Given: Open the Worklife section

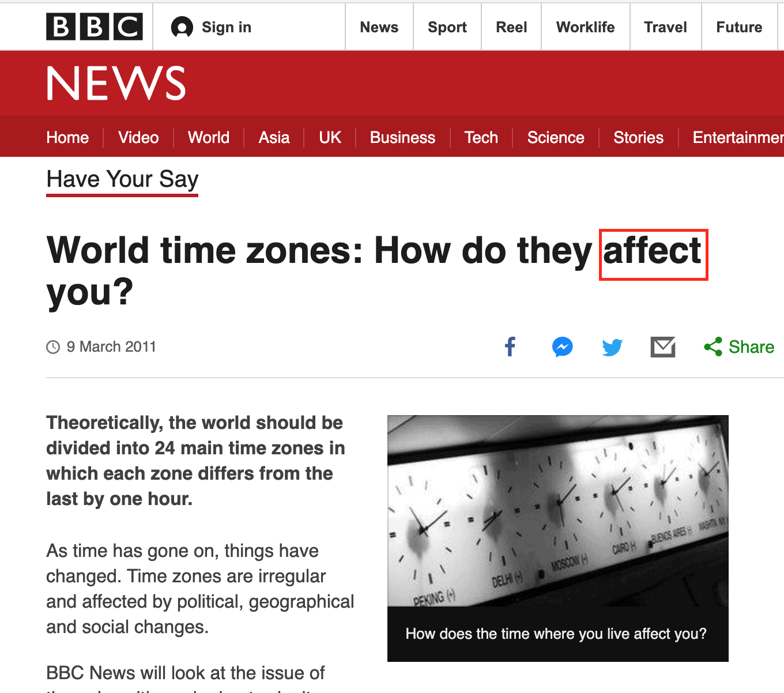Looking at the screenshot, I should (x=585, y=27).
